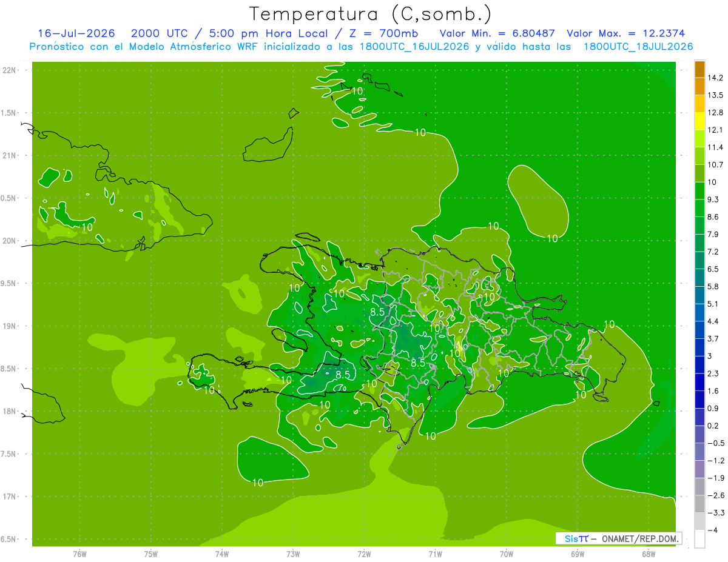The image size is (728, 562).
Task: Click the legend value 3.7
Action: coord(712,338)
